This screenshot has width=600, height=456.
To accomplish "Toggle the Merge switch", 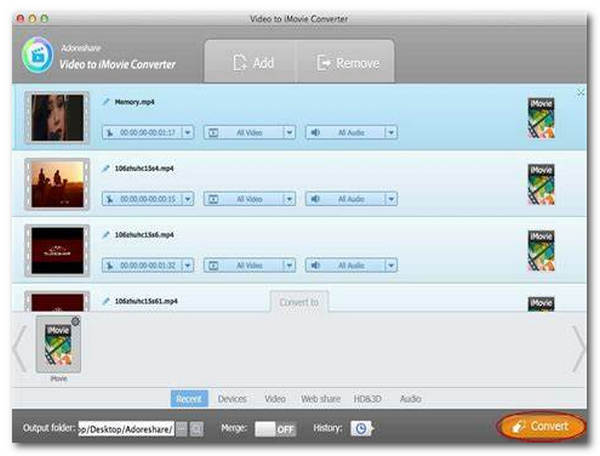I will (275, 429).
